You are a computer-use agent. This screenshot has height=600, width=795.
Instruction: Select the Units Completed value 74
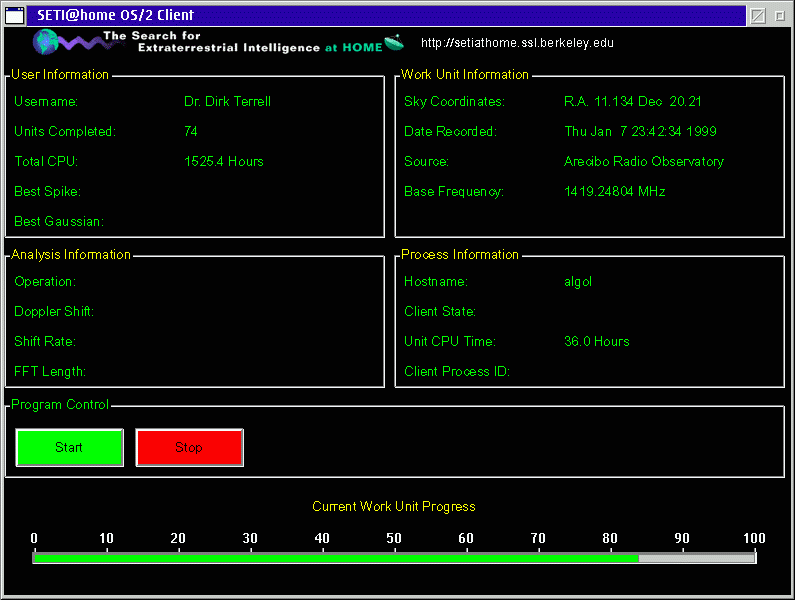coord(191,131)
